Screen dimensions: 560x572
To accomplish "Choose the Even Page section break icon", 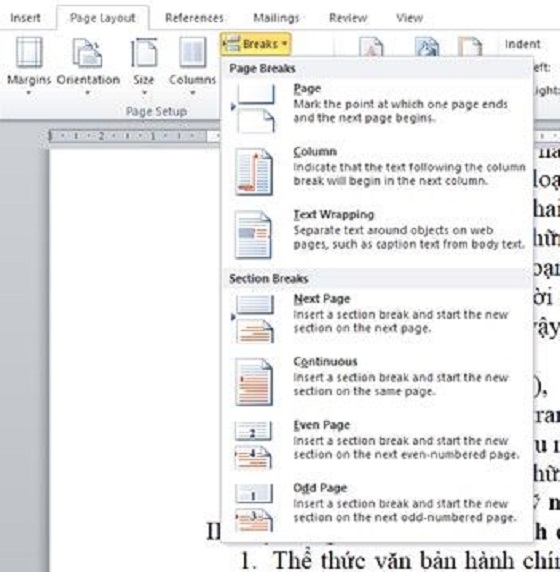I will [253, 445].
